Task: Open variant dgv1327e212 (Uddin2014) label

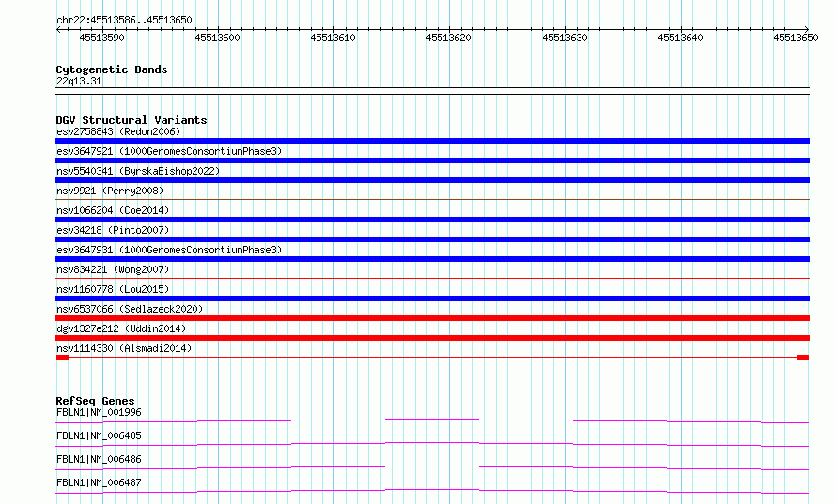Action: coord(121,328)
